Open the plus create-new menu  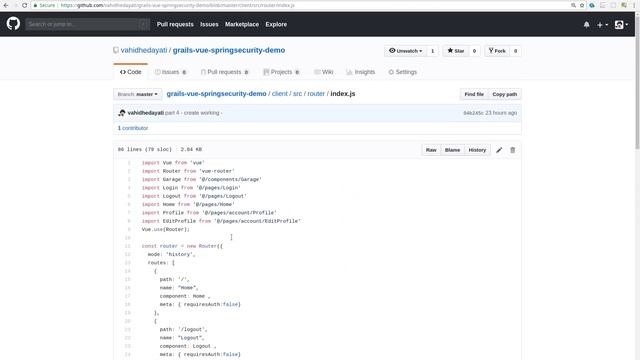[602, 25]
